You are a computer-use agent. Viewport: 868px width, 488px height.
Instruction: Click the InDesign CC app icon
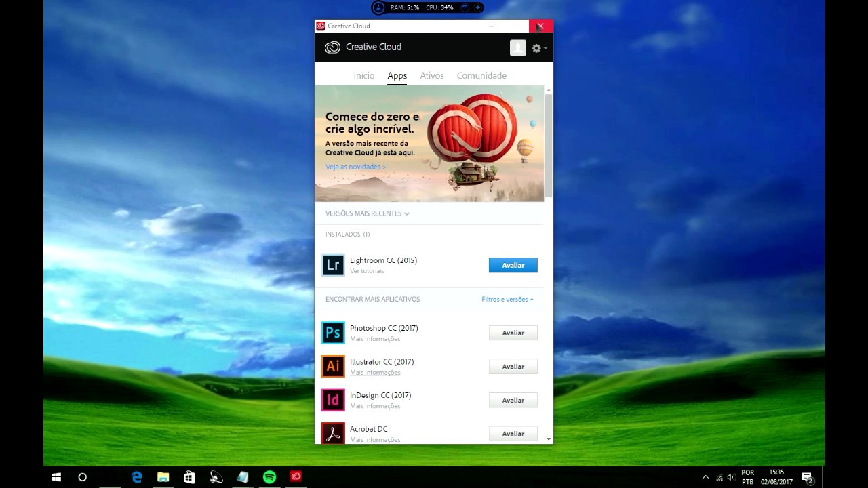click(333, 401)
